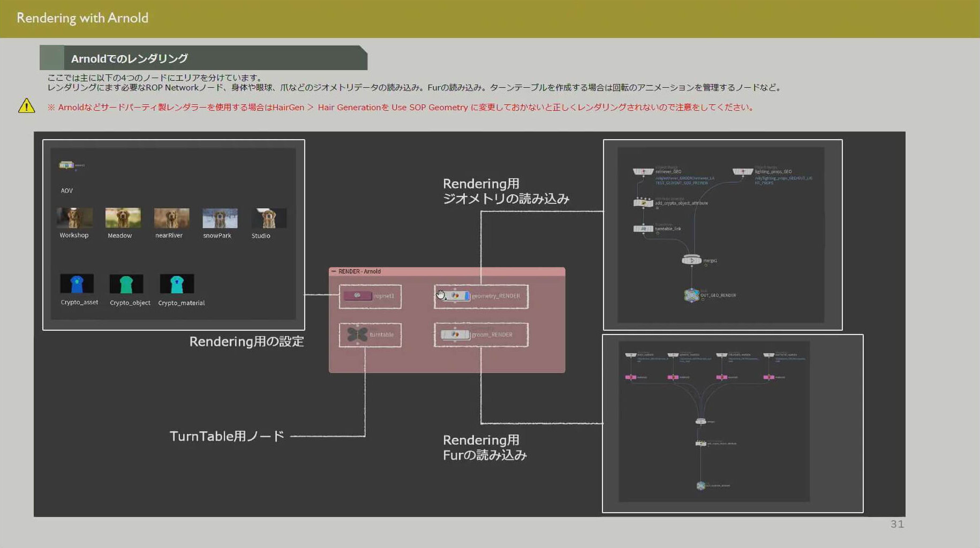Click the retriever_GEO object merge node
The width and height of the screenshot is (980, 548).
tap(643, 172)
